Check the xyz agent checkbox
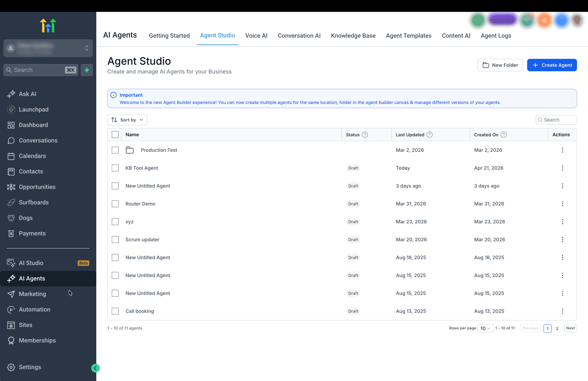The height and width of the screenshot is (381, 588). pos(115,222)
